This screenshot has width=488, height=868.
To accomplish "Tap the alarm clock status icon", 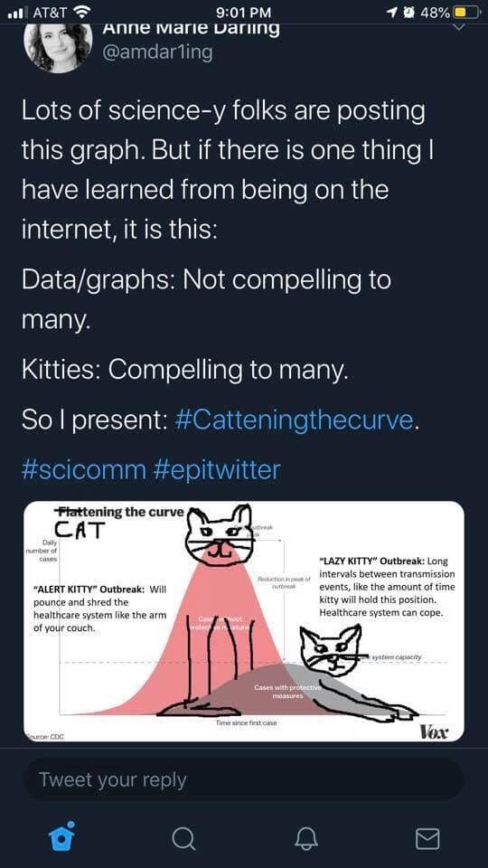I will 409,12.
